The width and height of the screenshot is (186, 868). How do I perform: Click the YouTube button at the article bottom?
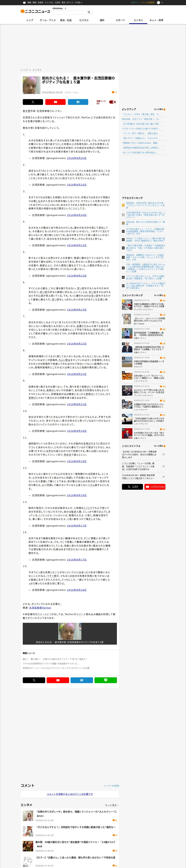(x=58, y=680)
